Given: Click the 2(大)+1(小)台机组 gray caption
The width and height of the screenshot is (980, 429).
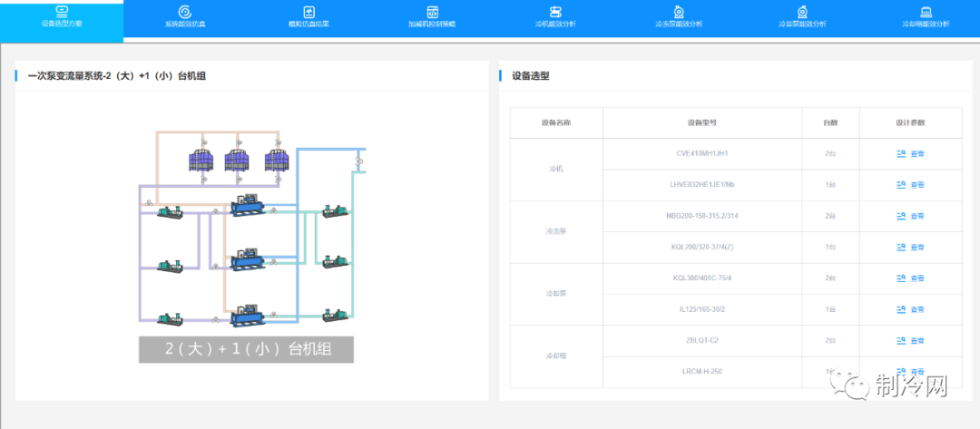Looking at the screenshot, I should [x=246, y=350].
